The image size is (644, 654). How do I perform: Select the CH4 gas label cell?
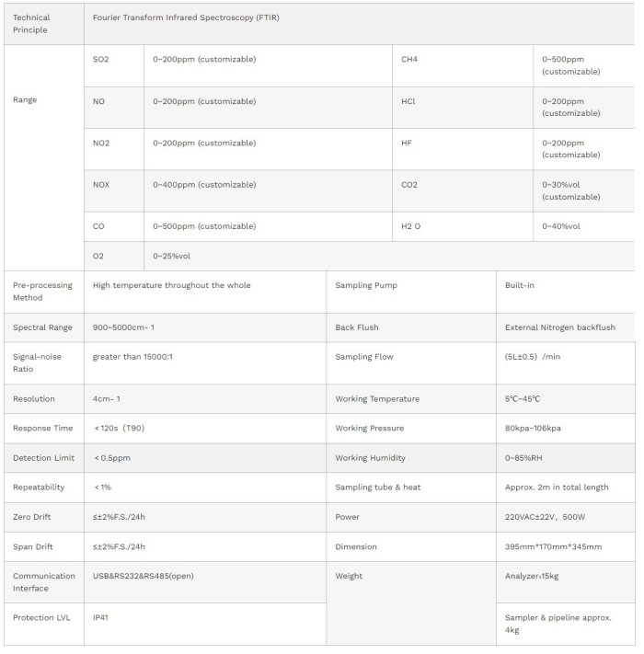pyautogui.click(x=409, y=60)
